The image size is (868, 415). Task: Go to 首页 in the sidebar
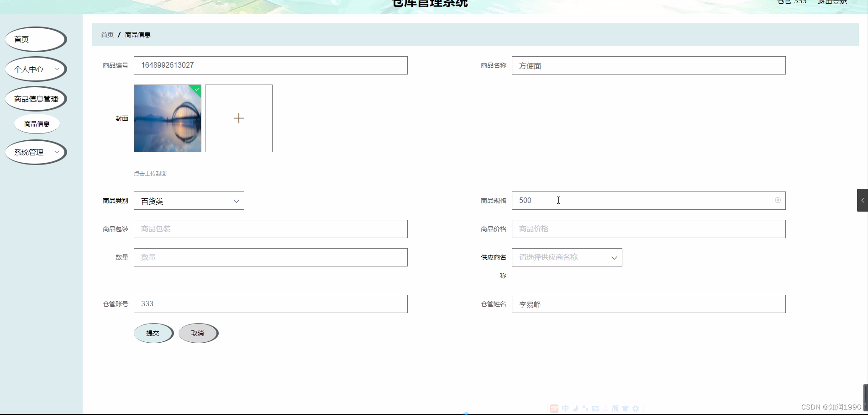pos(36,39)
